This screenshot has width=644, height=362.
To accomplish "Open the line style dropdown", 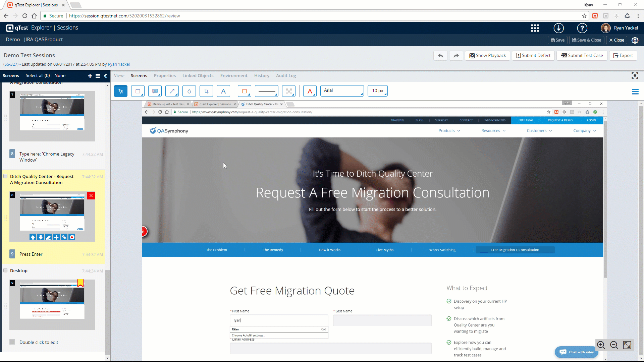I will click(x=267, y=91).
